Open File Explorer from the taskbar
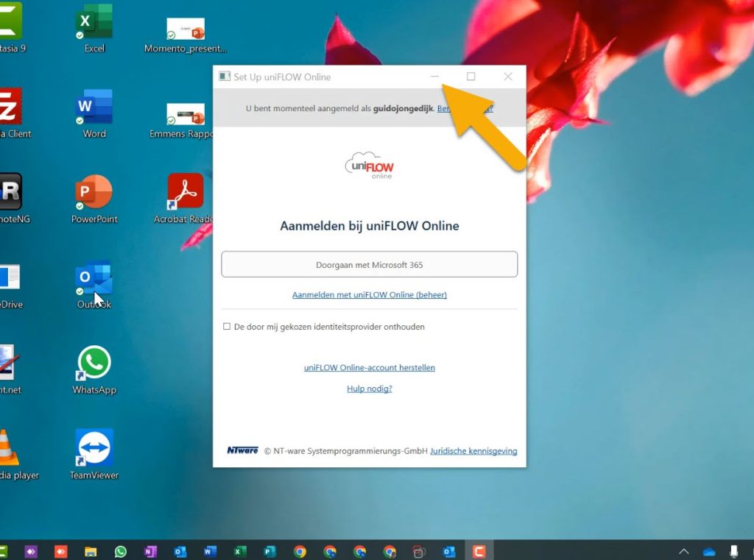754x560 pixels. click(x=91, y=551)
